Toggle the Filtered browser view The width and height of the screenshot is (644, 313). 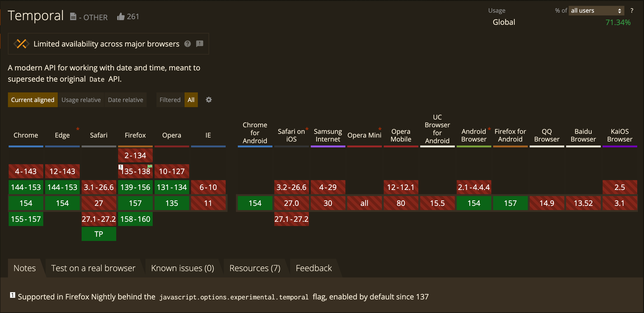click(x=170, y=100)
